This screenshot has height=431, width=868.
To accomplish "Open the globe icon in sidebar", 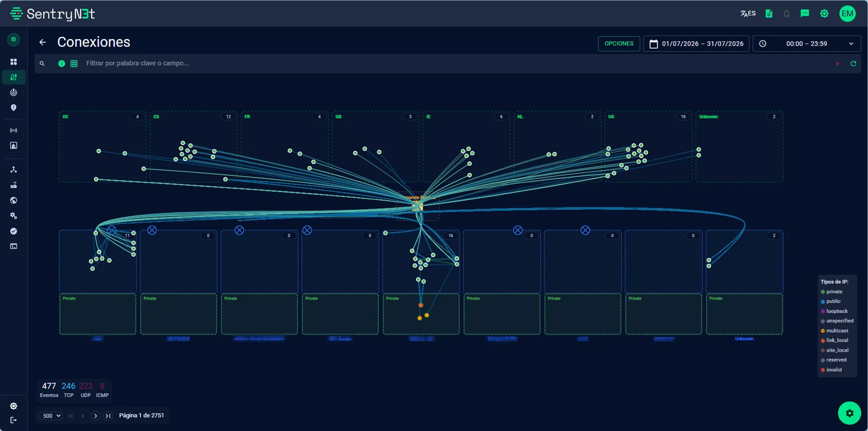I will coord(14,200).
